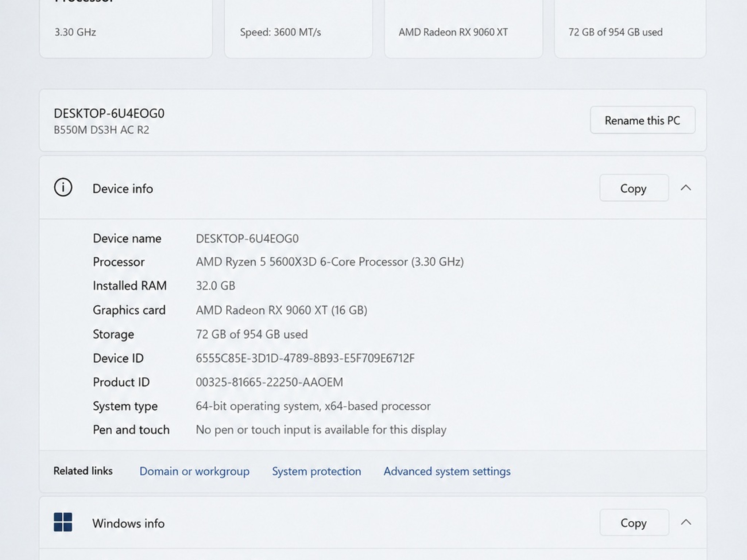Click the Product ID label
Screen dimensions: 747x560
[x=121, y=382]
